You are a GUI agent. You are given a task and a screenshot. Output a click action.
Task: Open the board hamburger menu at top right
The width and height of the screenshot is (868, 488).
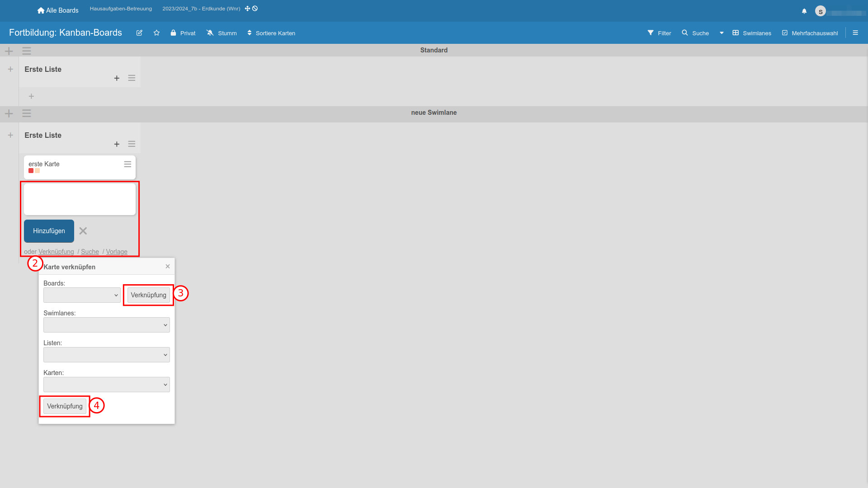pos(855,33)
